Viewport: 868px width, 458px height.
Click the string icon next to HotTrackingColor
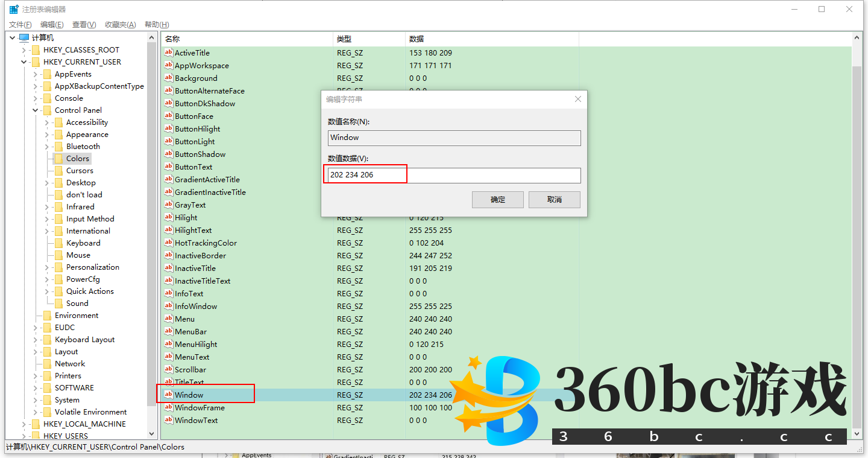click(x=168, y=243)
